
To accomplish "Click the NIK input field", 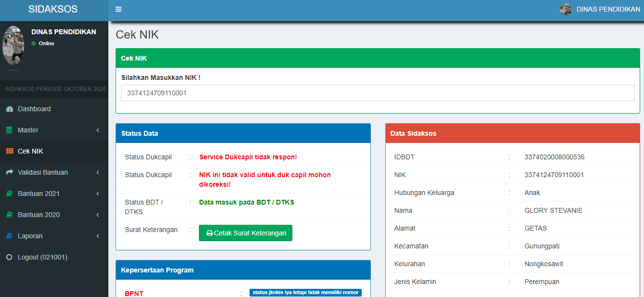I will tap(378, 93).
